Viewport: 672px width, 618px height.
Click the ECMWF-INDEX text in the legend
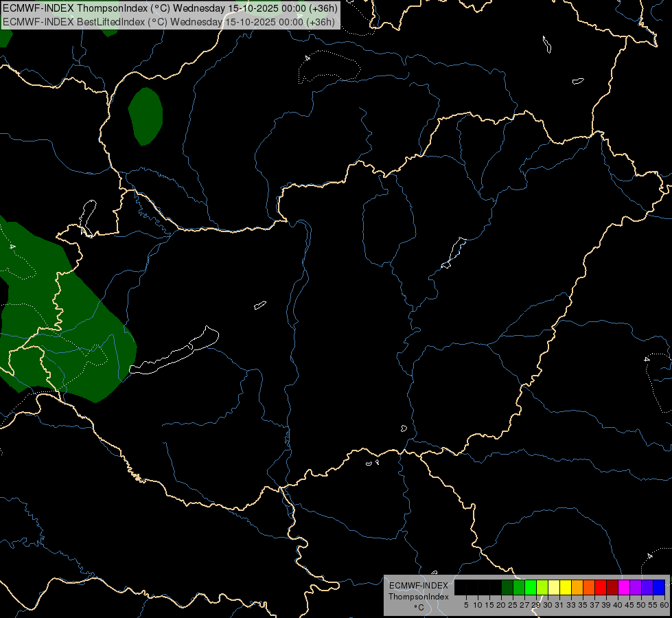coord(419,586)
